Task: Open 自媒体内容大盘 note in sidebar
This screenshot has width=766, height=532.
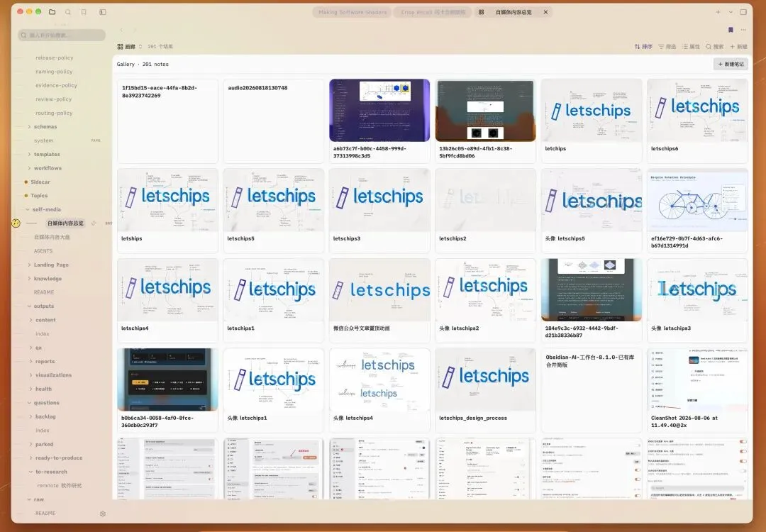Action: (52, 237)
